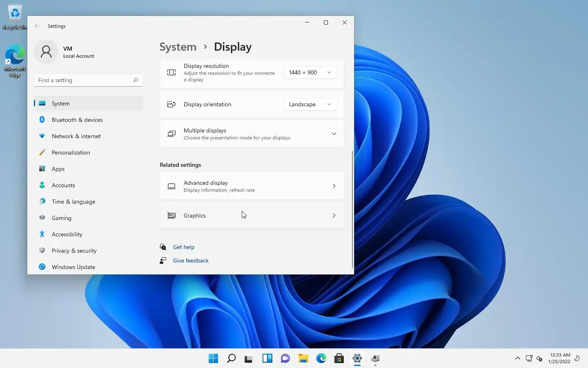Go back with the Settings back arrow
Image resolution: width=588 pixels, height=368 pixels.
click(x=37, y=26)
